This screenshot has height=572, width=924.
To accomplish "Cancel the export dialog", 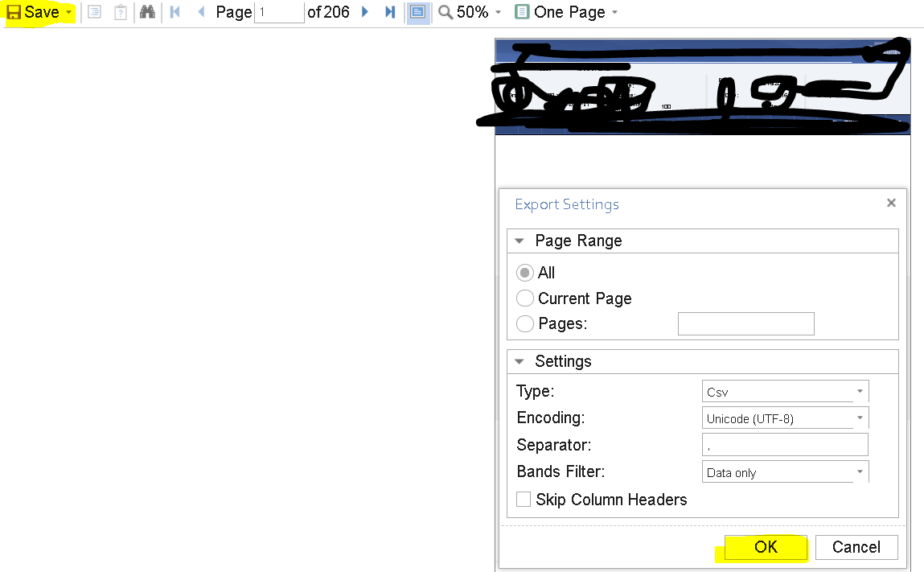I will coord(856,547).
